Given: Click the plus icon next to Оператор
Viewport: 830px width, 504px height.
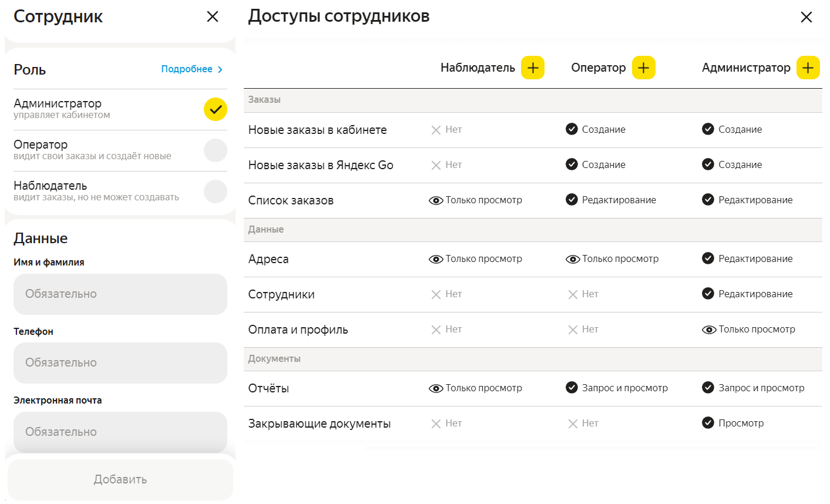Looking at the screenshot, I should (x=643, y=68).
